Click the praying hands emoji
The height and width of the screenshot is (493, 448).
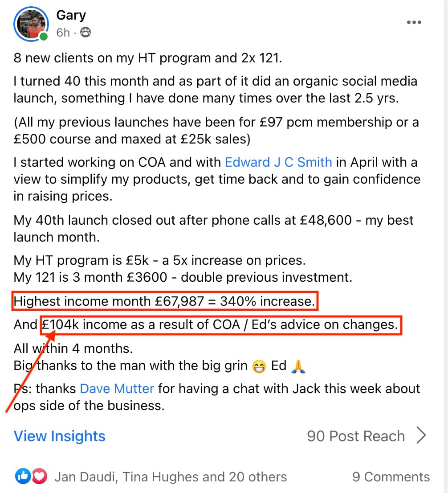298,366
